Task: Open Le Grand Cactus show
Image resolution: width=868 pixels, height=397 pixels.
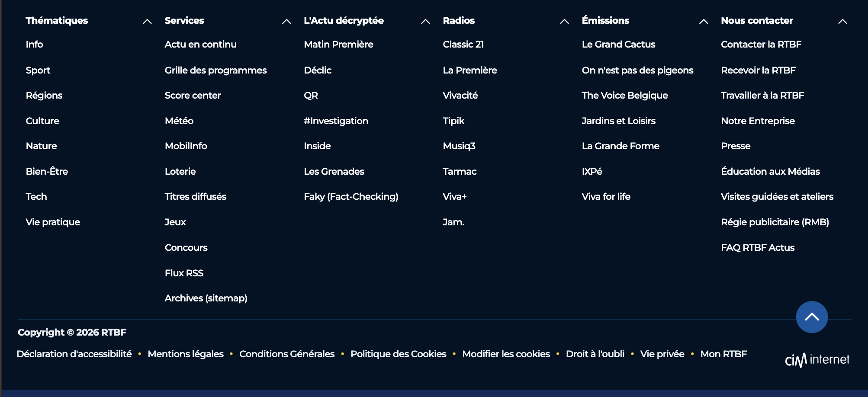Action: pyautogui.click(x=619, y=44)
